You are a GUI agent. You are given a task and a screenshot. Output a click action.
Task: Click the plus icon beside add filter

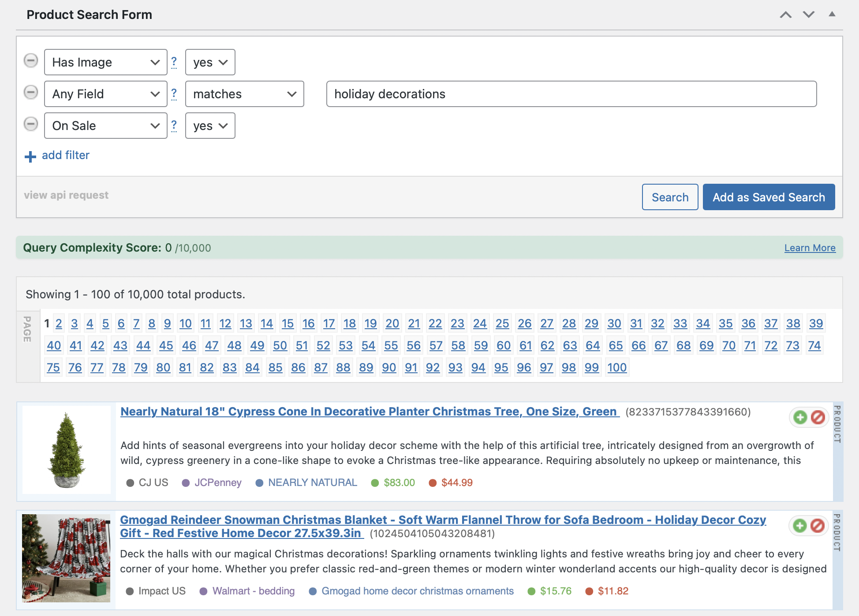point(30,156)
